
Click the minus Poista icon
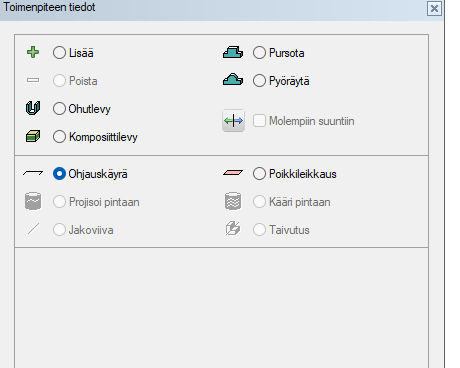pyautogui.click(x=33, y=80)
